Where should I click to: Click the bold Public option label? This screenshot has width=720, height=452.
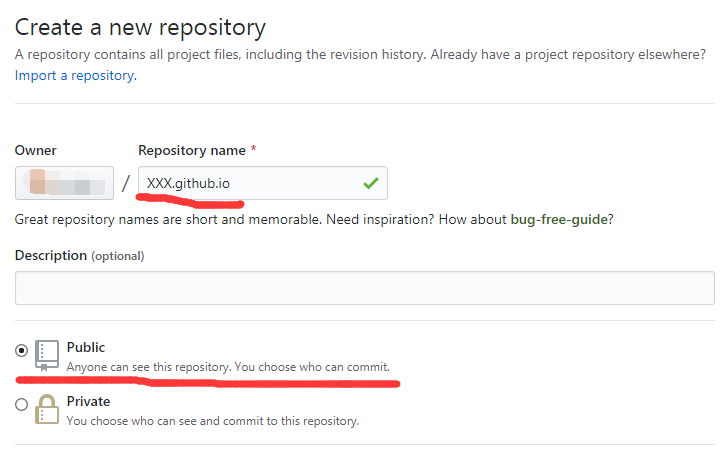point(86,347)
